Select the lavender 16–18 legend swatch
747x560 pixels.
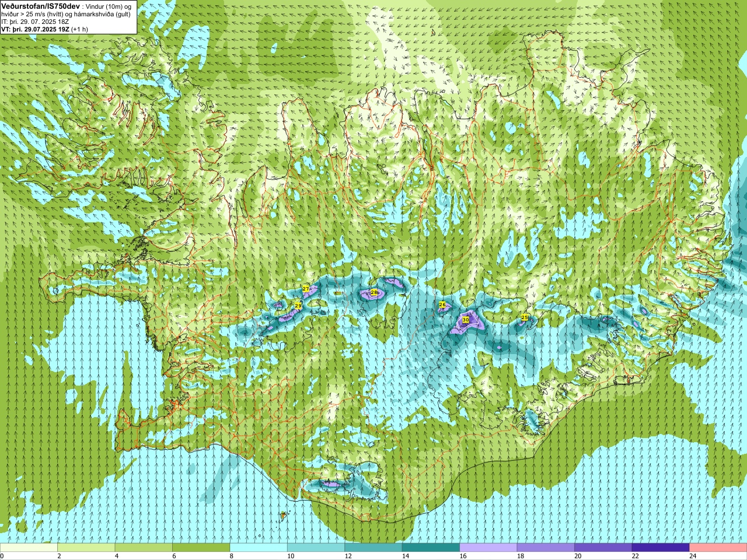point(488,548)
